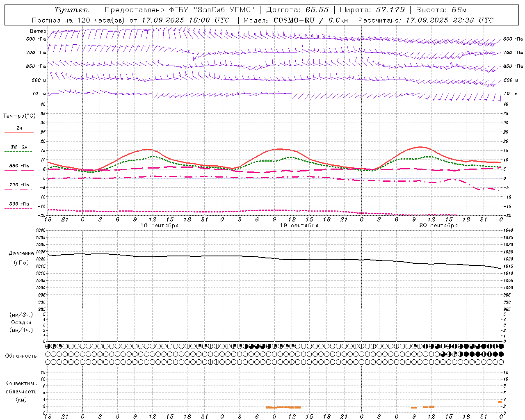Click the '(км)' unit under convective cloudiness
The height and width of the screenshot is (420, 525).
pyautogui.click(x=21, y=399)
